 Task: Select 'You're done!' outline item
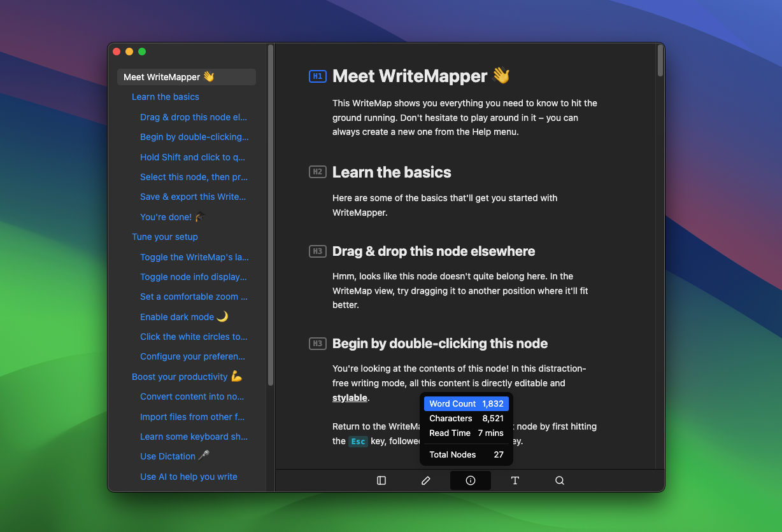click(173, 217)
